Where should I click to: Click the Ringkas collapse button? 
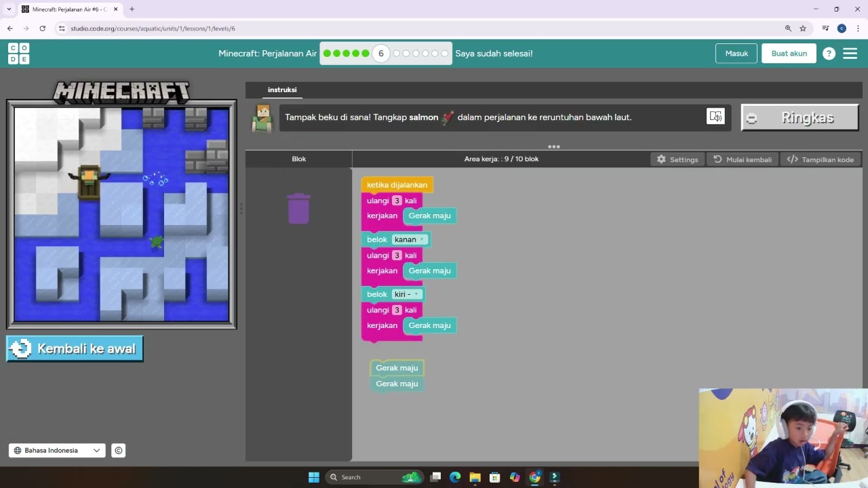point(800,118)
